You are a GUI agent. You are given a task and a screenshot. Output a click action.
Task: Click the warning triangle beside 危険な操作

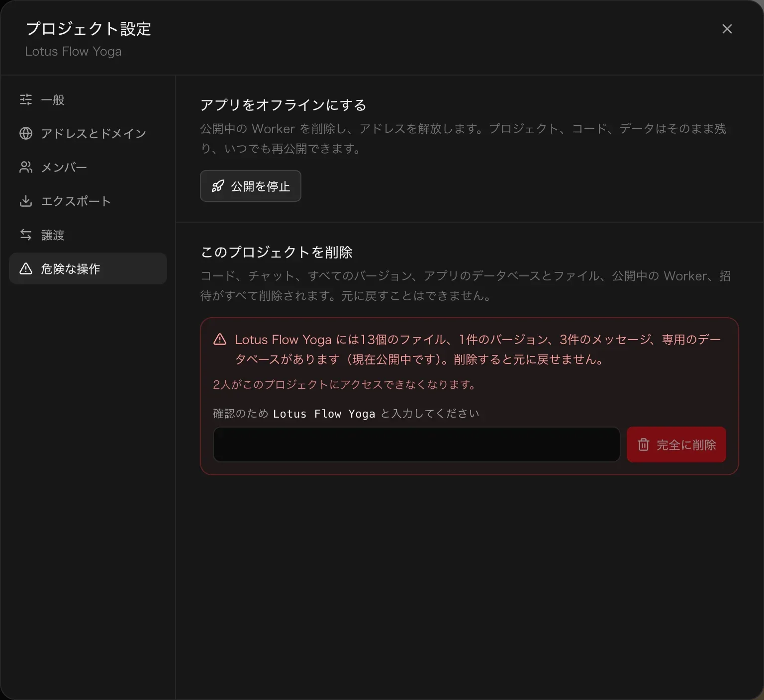click(26, 268)
